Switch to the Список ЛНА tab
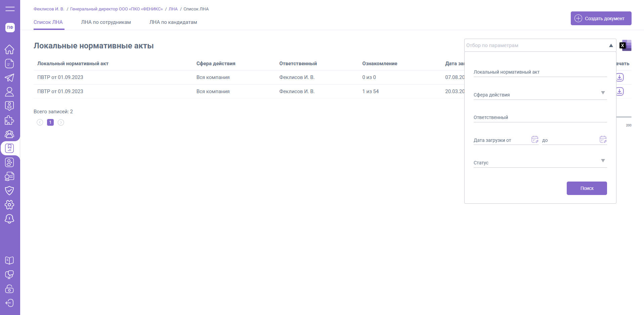The height and width of the screenshot is (315, 644). point(48,22)
